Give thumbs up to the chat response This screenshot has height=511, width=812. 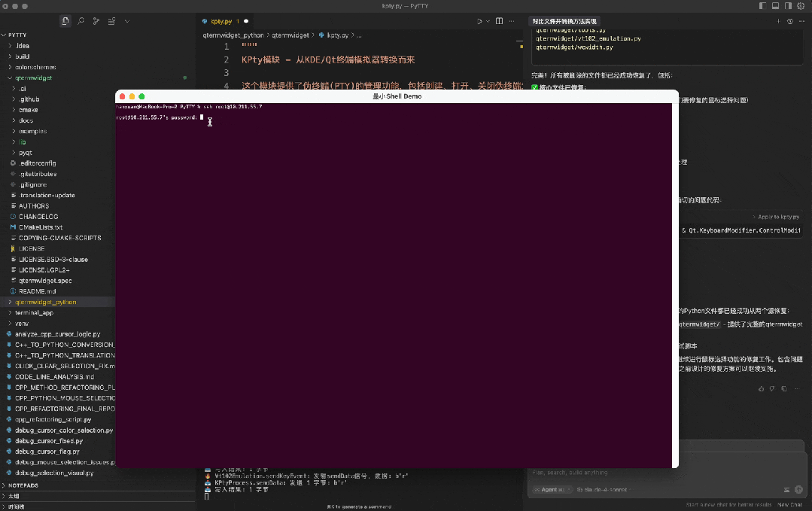point(761,388)
